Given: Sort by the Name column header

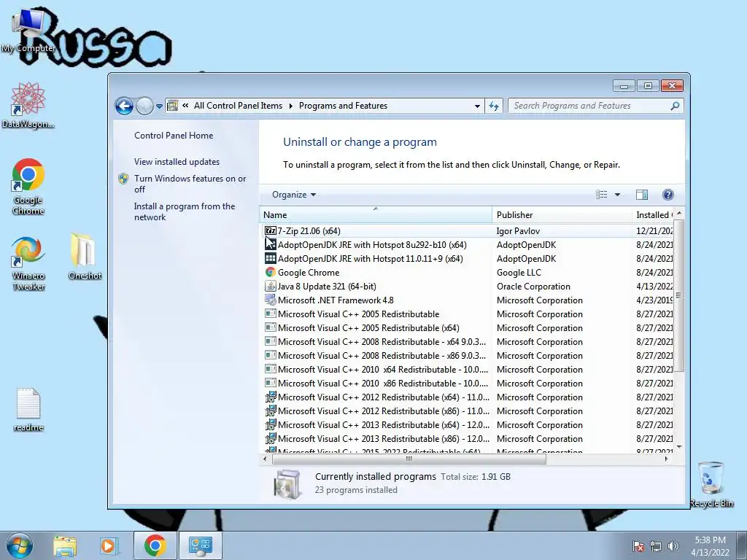Looking at the screenshot, I should [x=376, y=215].
